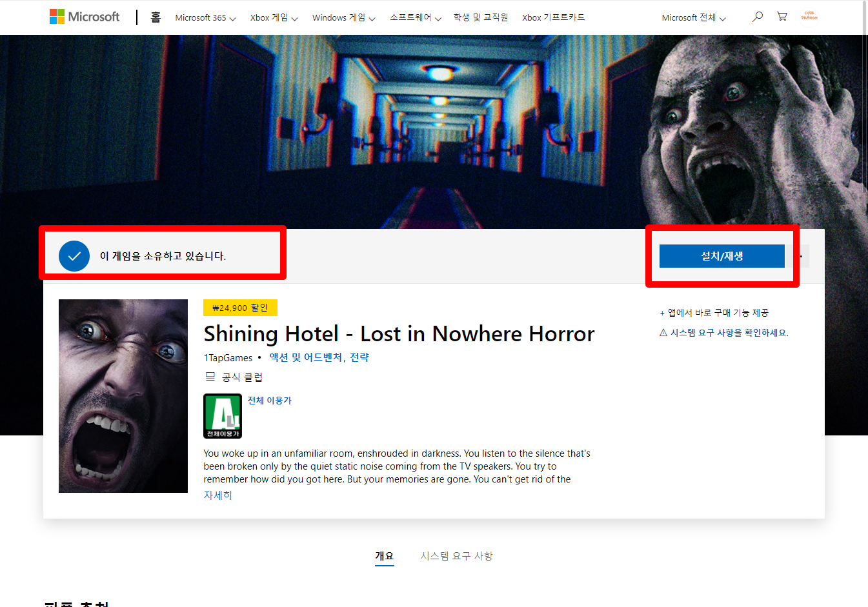Open the search magnifier icon
The height and width of the screenshot is (607, 868).
coord(758,17)
